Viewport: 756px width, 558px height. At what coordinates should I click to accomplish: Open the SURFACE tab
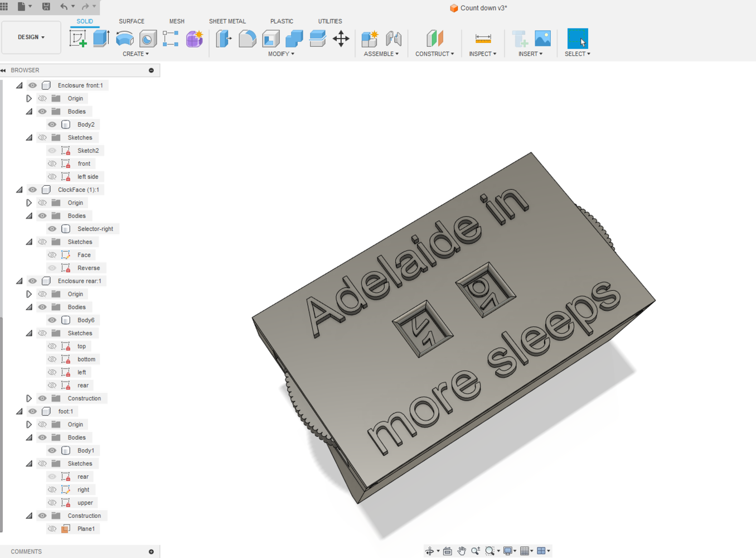132,21
